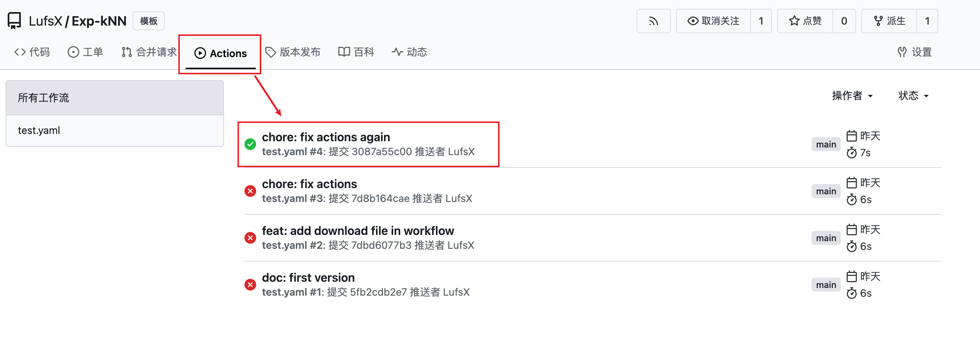Click the repository icon beside LufsX
Screen dimensions: 980x352
click(15, 21)
